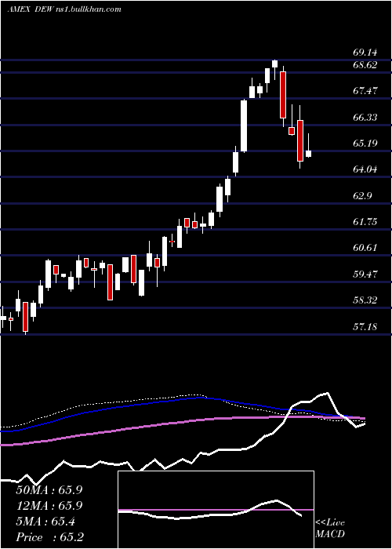
Task: Click the 58.32 price level label
Action: tap(365, 300)
